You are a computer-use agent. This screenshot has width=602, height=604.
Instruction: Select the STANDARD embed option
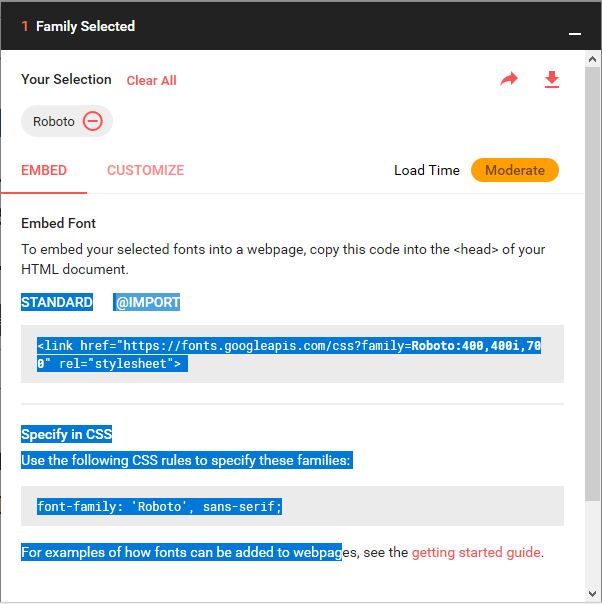[x=57, y=302]
